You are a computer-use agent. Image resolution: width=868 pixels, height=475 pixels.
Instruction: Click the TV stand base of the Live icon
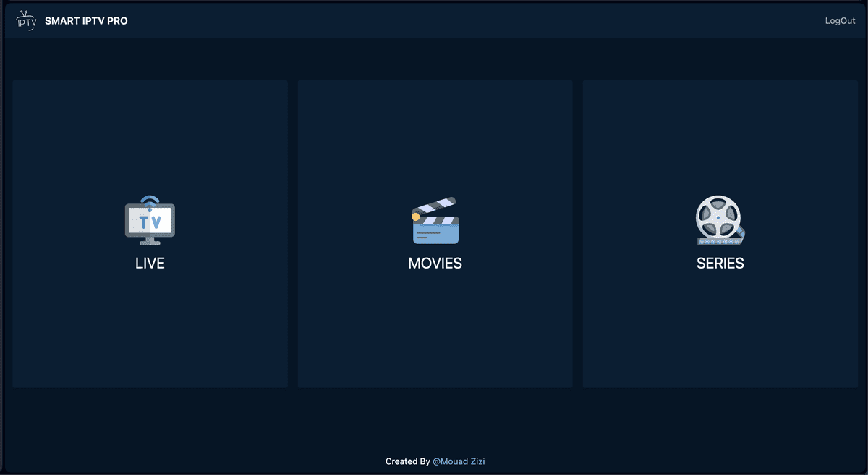click(x=150, y=242)
